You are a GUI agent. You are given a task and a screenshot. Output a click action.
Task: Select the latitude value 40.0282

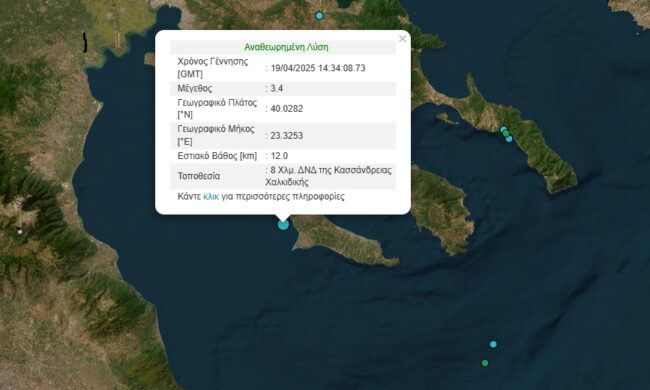pos(286,109)
